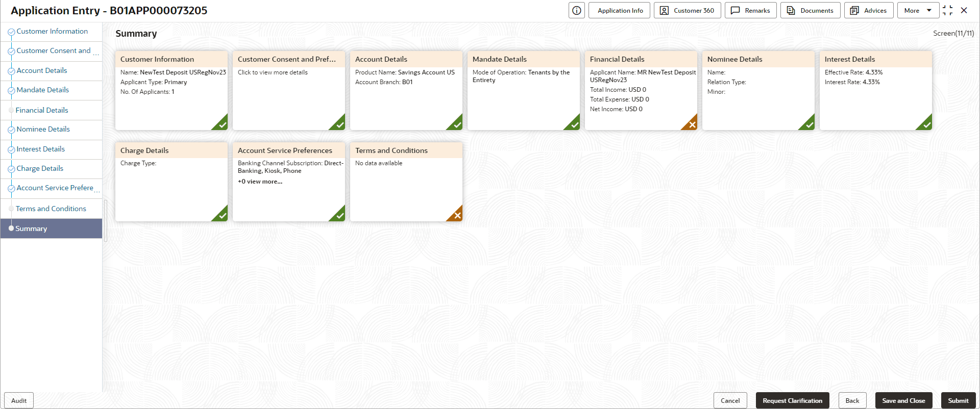Image resolution: width=980 pixels, height=409 pixels.
Task: Expand '+0 view more...' in Account Service Preferences
Action: 260,182
